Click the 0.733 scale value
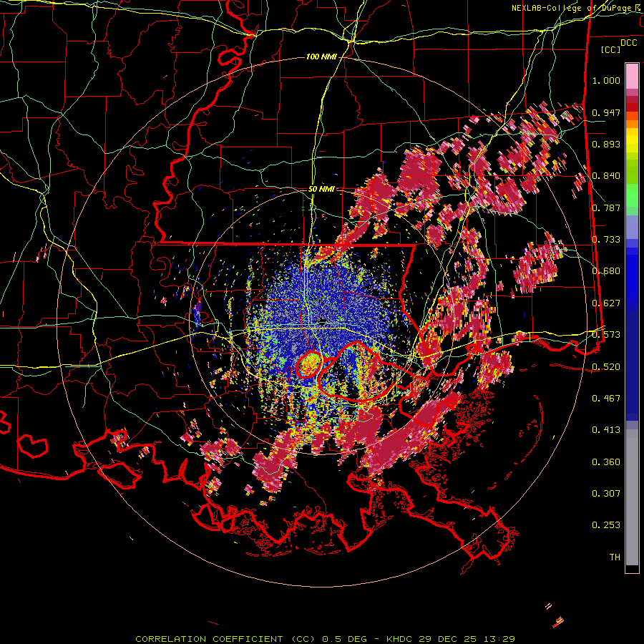Screen dimensions: 644x644 tap(606, 240)
